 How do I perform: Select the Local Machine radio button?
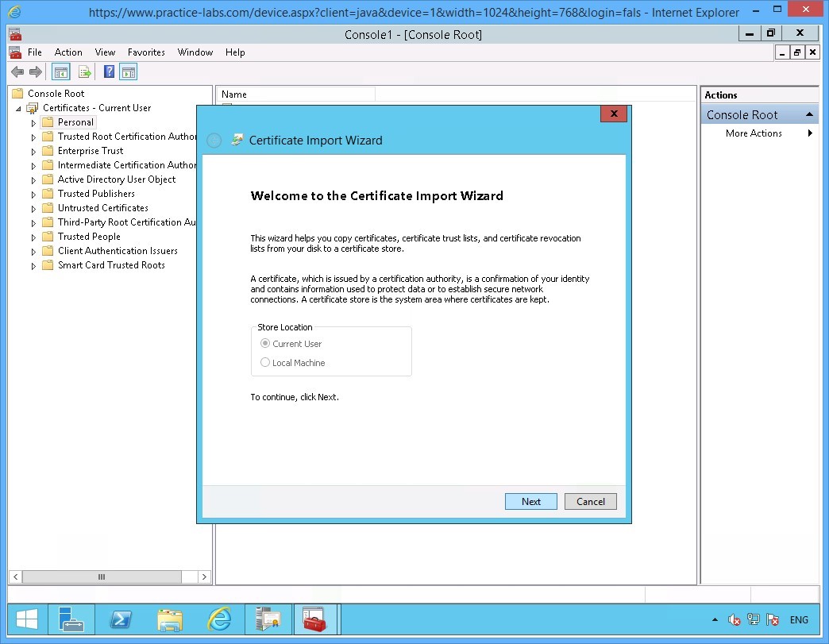(265, 363)
